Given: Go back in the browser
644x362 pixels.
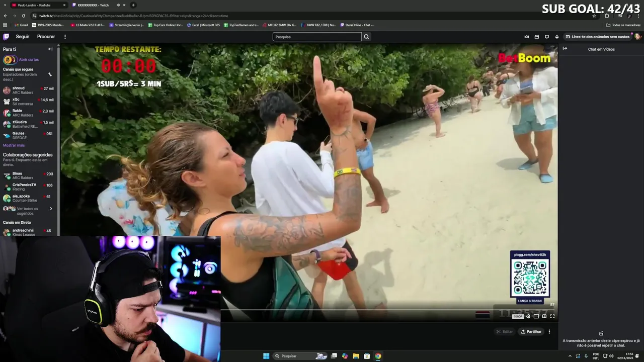Looking at the screenshot, I should point(6,16).
